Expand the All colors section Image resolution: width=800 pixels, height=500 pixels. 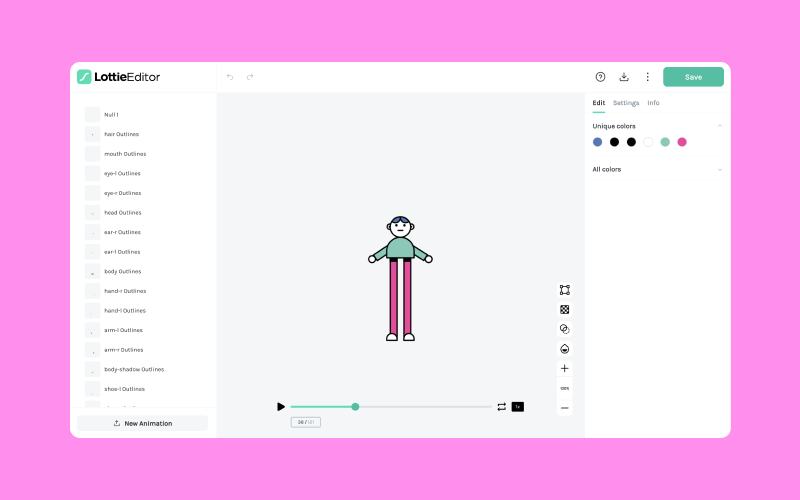[x=720, y=169]
